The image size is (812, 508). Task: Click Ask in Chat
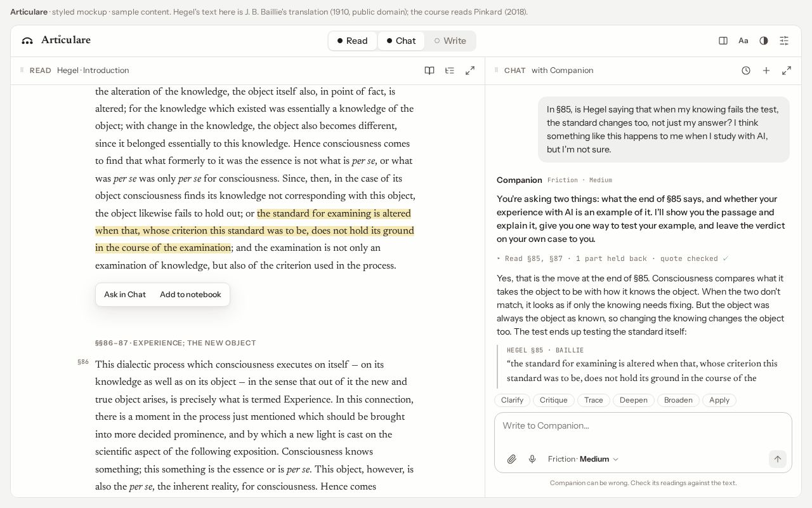point(125,295)
